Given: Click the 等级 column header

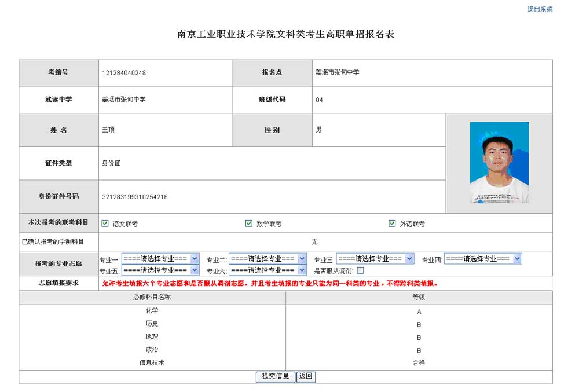Looking at the screenshot, I should point(419,297).
